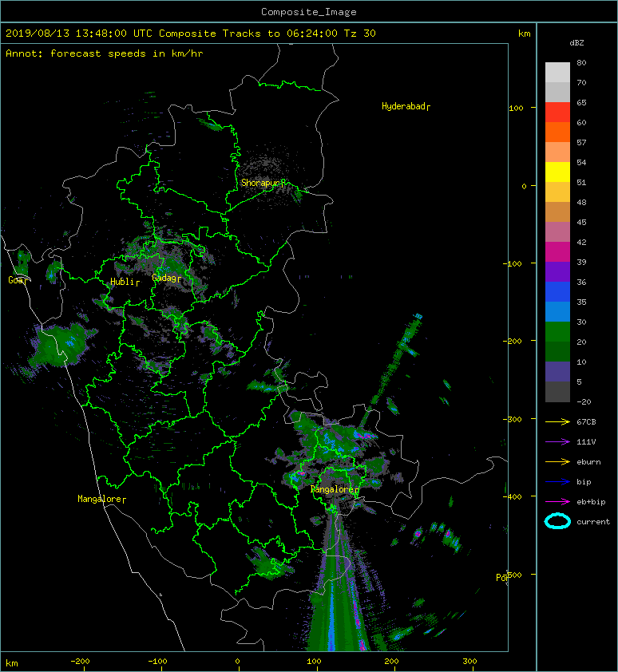Click the Hubli city label

125,282
